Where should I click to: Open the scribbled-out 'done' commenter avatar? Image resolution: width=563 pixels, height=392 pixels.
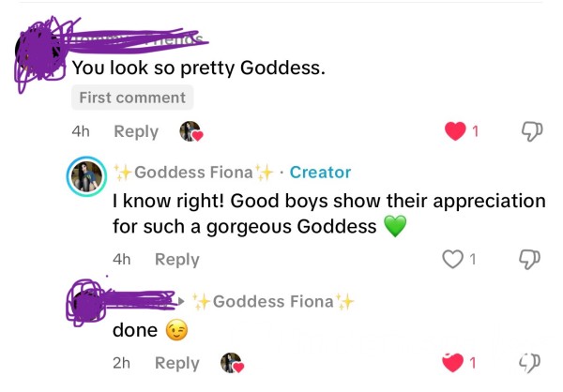pos(87,303)
